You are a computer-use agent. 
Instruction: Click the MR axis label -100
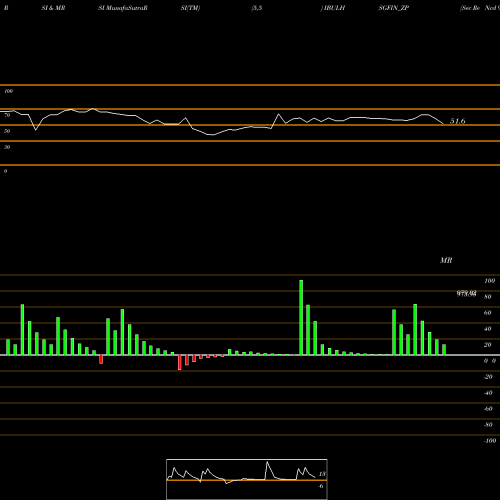pyautogui.click(x=490, y=441)
